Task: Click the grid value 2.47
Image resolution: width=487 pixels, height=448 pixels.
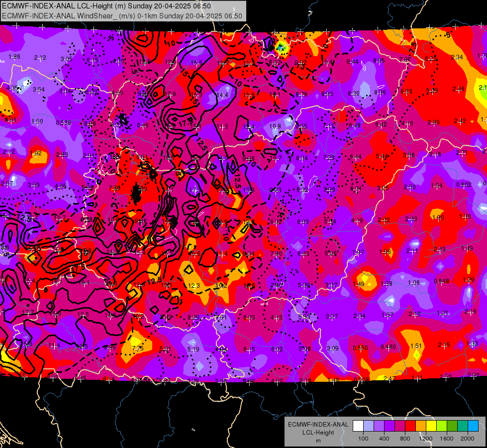Action: click(390, 378)
